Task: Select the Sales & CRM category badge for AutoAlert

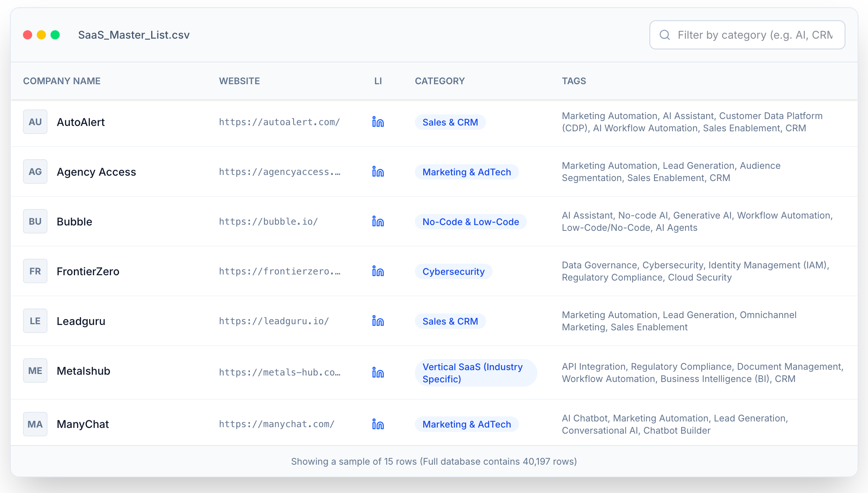Action: (450, 122)
